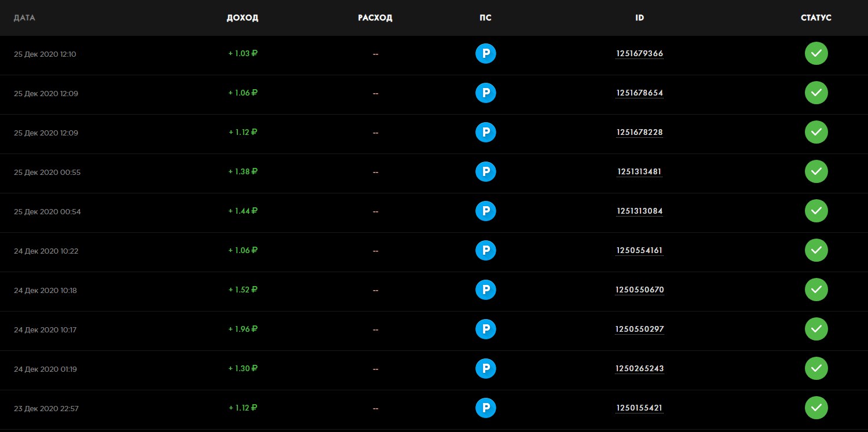Open transaction ID 1250550670
This screenshot has width=868, height=432.
tap(640, 290)
